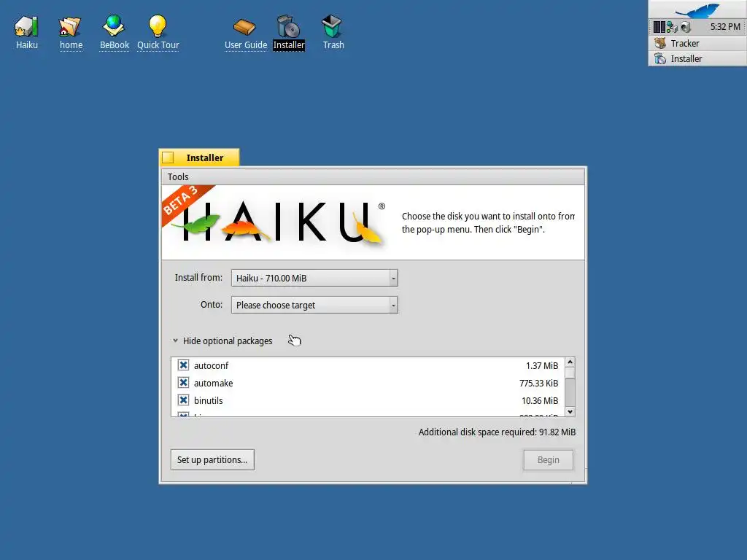This screenshot has height=560, width=747.
Task: Uncheck the autoconf package checkbox
Action: 183,365
